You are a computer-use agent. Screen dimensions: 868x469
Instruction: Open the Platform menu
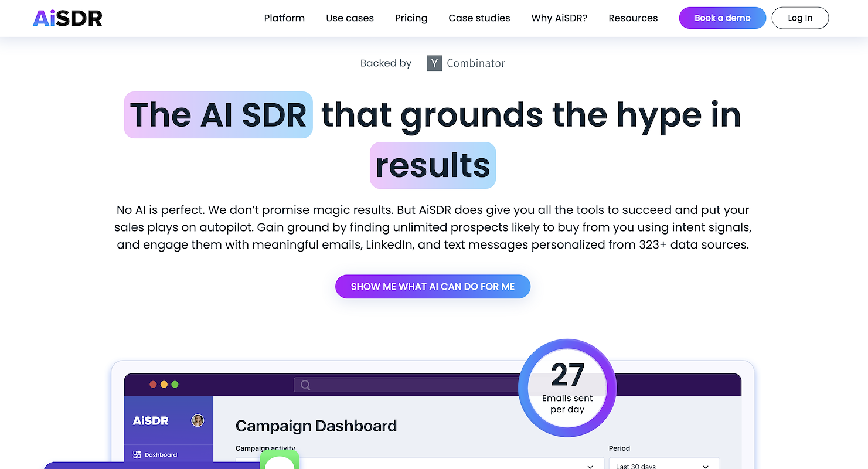pyautogui.click(x=284, y=18)
